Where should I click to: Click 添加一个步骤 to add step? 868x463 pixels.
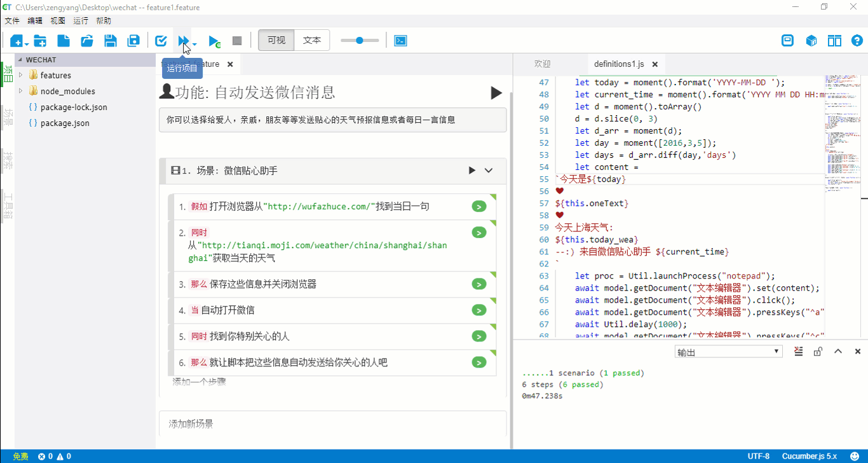point(199,382)
